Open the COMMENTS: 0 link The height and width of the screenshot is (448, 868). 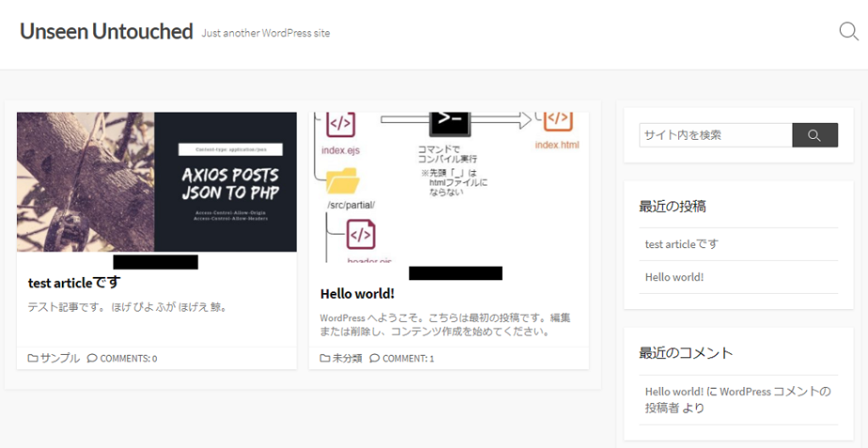[129, 358]
